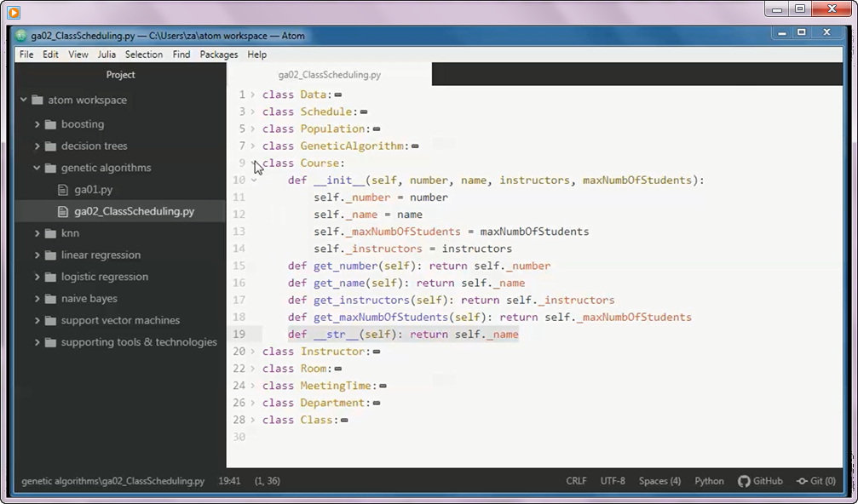
Task: Unfold class GeneticAlgorithm using gutter arrow
Action: pyautogui.click(x=253, y=146)
